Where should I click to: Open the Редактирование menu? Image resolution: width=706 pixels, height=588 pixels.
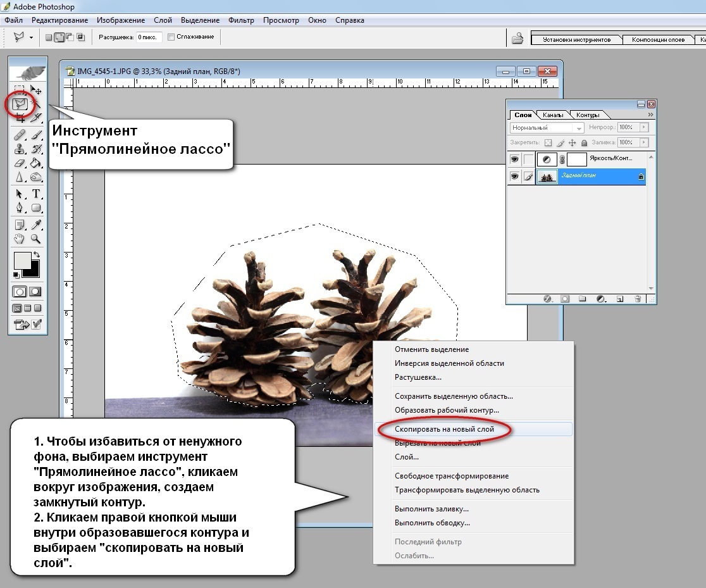click(60, 20)
